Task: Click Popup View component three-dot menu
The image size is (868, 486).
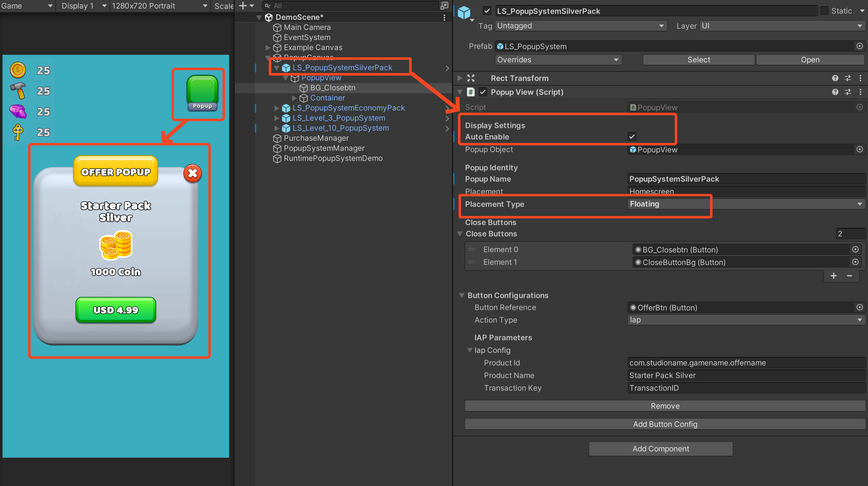Action: tap(860, 92)
